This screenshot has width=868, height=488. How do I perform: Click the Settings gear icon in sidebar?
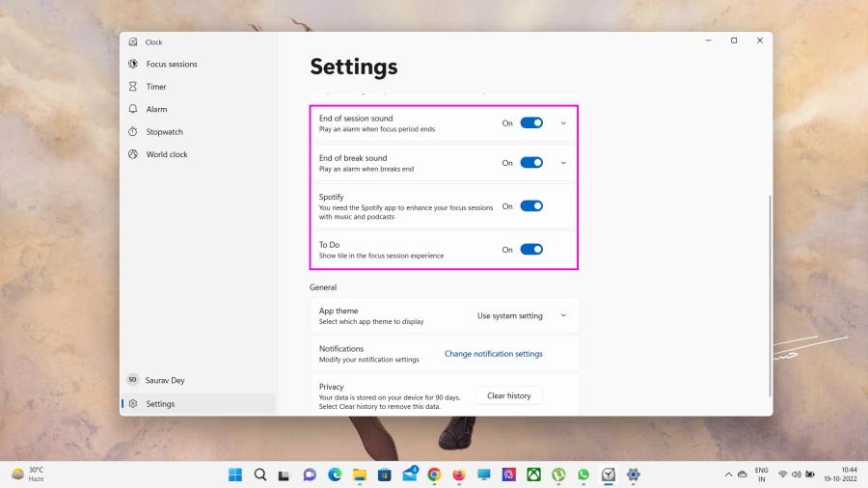tap(133, 404)
